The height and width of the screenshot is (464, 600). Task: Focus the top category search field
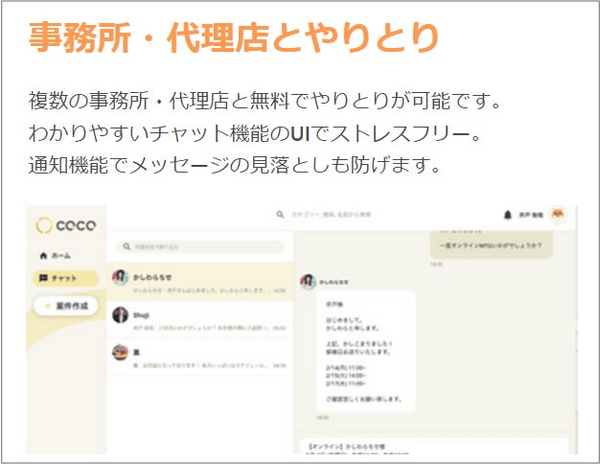tap(330, 214)
